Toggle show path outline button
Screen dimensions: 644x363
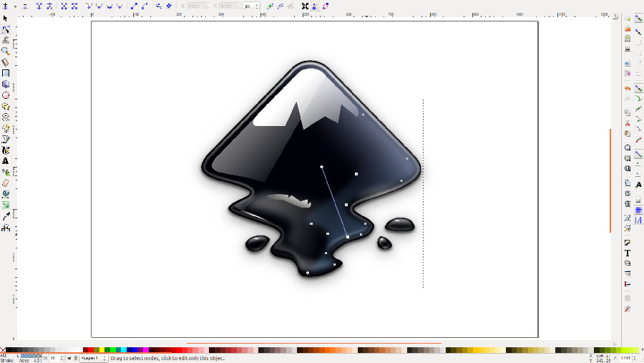coord(326,6)
